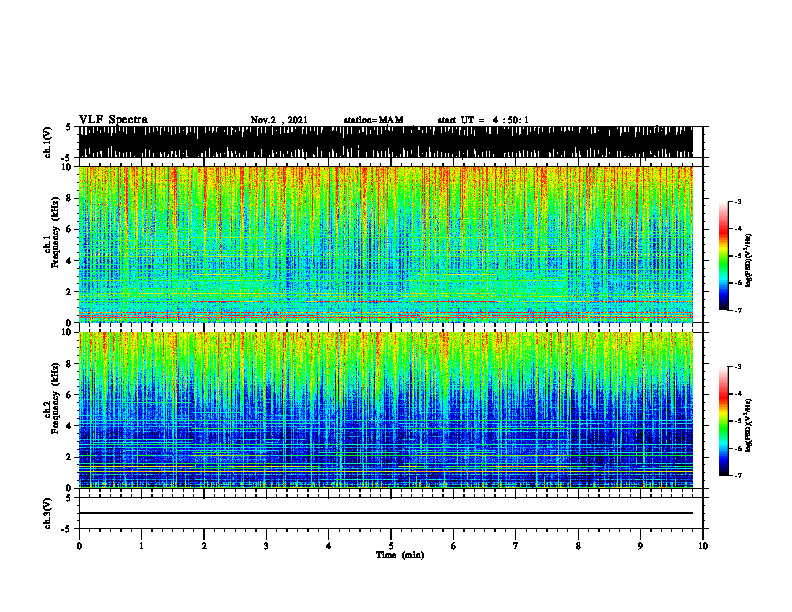
Task: Click the ch.2 spectrogram color scale bar
Action: [x=724, y=421]
